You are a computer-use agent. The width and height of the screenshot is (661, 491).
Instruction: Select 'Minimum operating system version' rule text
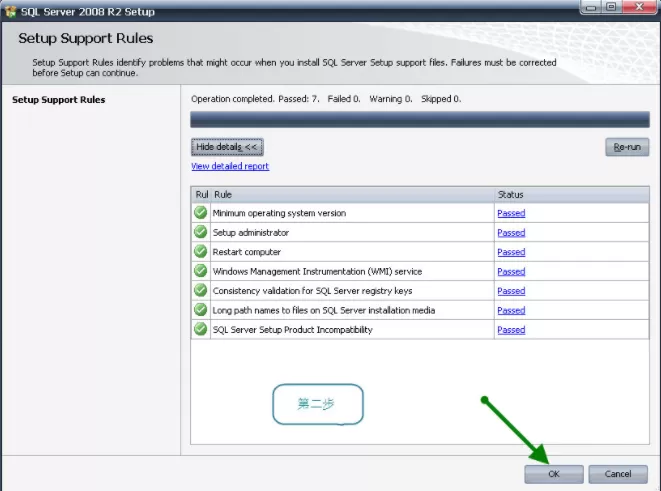tap(279, 213)
